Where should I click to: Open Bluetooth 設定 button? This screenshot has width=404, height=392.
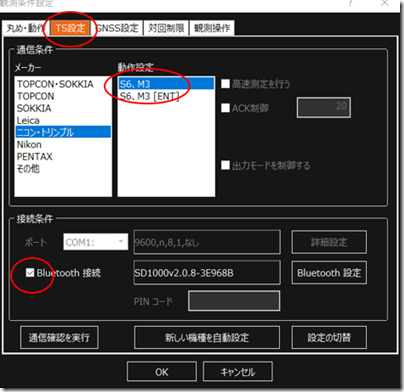tap(329, 273)
